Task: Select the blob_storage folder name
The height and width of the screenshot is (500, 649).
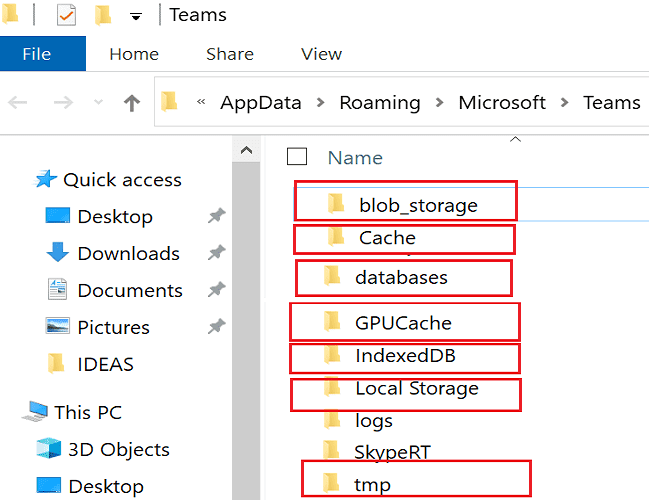Action: [x=418, y=205]
